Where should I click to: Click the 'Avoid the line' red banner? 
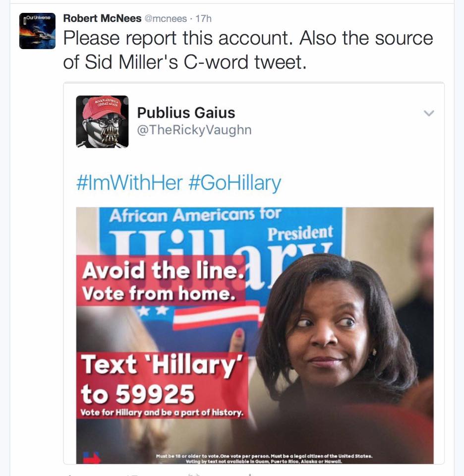click(x=161, y=281)
